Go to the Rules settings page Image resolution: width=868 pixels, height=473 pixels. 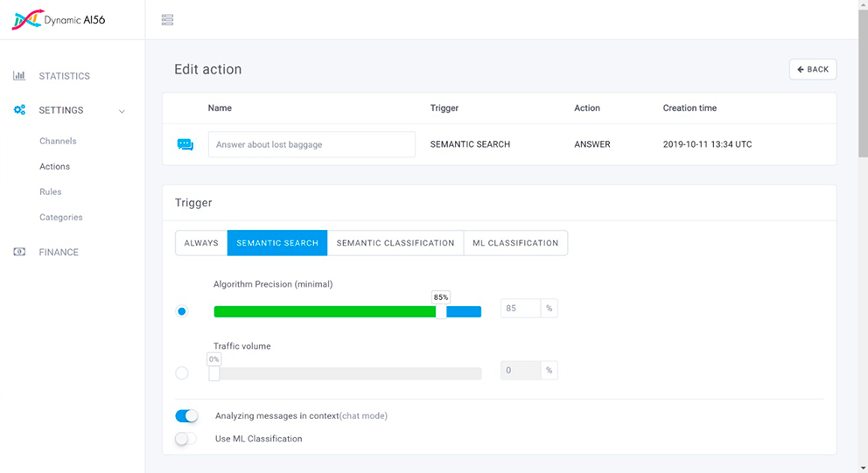51,191
